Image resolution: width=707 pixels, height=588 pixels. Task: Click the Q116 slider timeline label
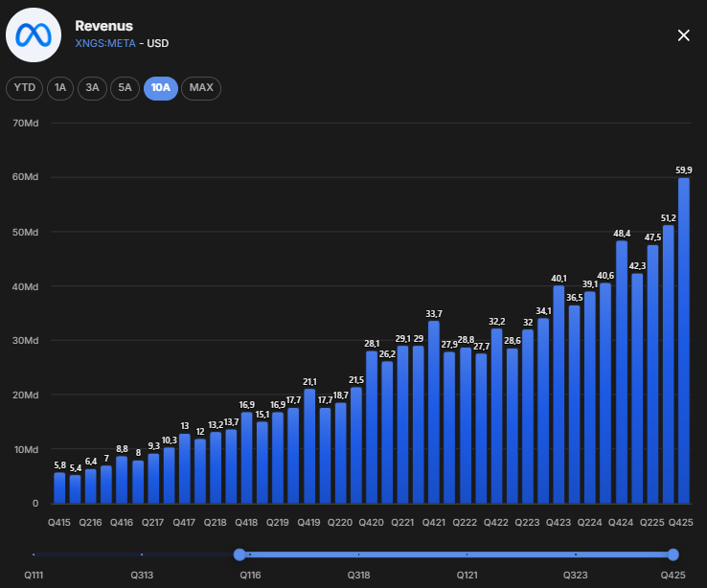point(250,576)
